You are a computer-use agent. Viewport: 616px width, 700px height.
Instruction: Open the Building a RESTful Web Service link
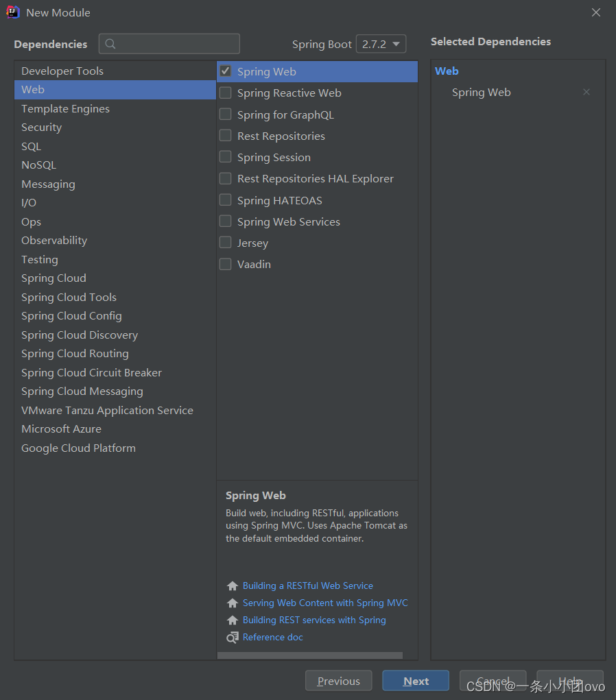tap(307, 586)
